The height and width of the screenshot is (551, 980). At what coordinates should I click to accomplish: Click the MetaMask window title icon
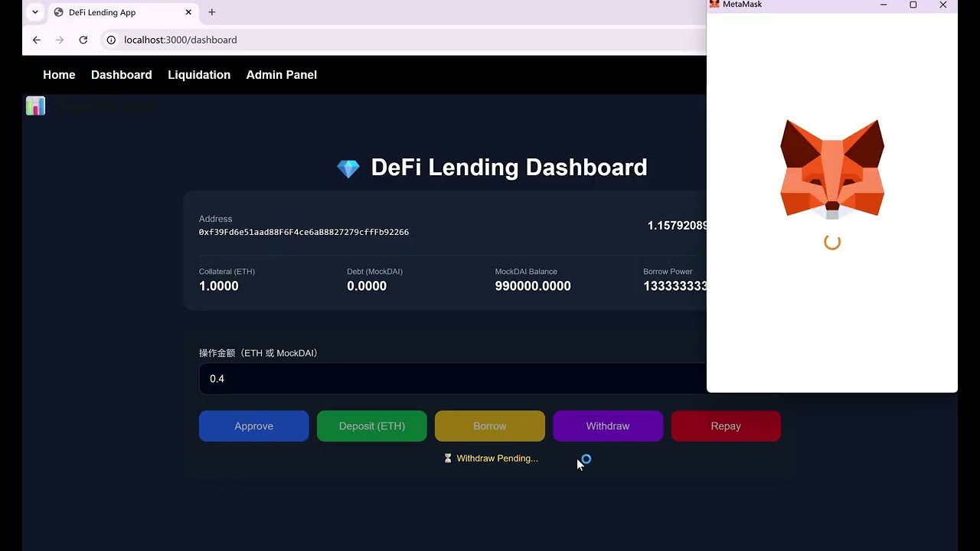(714, 5)
